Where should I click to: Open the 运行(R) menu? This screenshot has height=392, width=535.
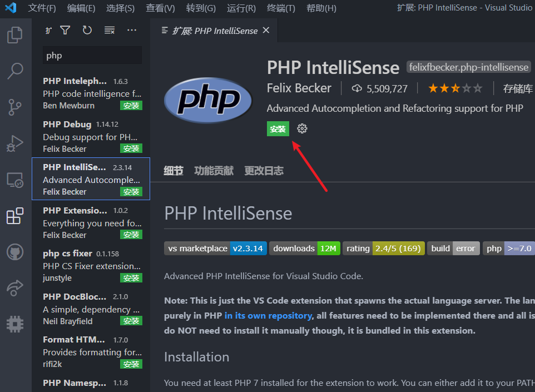(x=241, y=8)
